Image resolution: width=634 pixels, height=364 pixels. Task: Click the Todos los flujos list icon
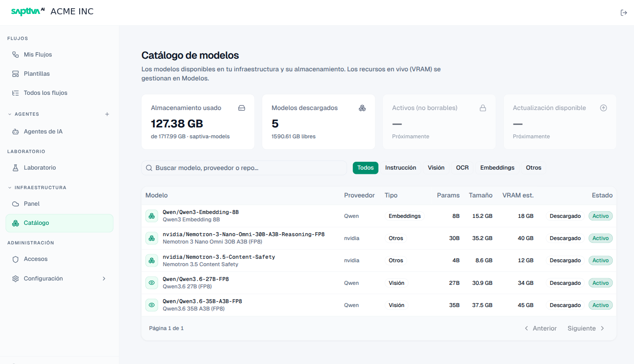click(x=15, y=93)
